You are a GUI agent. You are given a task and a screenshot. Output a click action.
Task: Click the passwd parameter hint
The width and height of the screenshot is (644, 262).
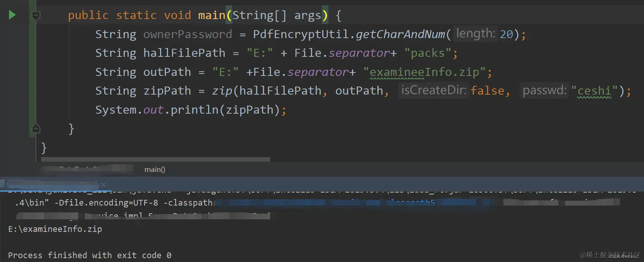pos(544,90)
